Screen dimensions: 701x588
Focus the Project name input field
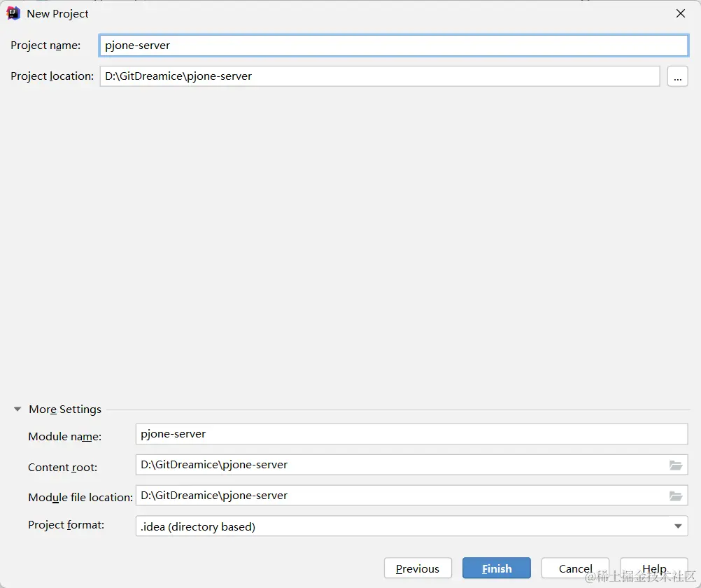tap(393, 45)
